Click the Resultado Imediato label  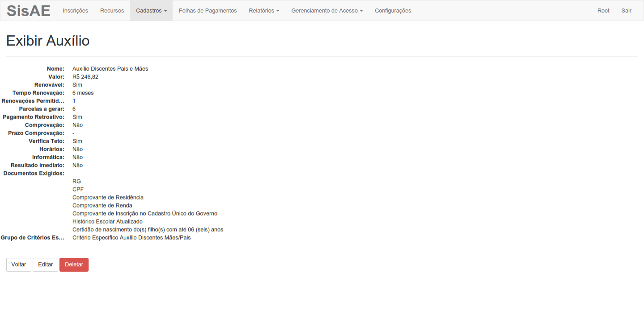point(38,166)
